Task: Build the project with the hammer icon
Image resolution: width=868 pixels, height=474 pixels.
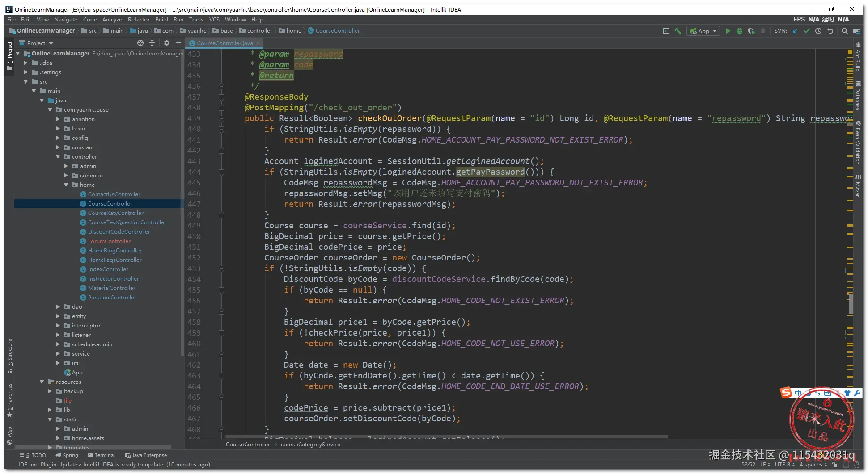Action: [x=678, y=31]
